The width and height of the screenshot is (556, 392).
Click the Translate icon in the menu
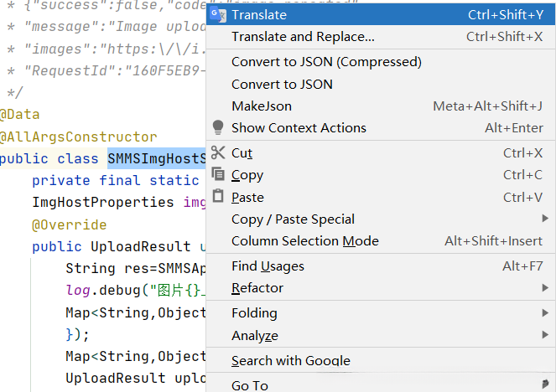click(x=218, y=14)
